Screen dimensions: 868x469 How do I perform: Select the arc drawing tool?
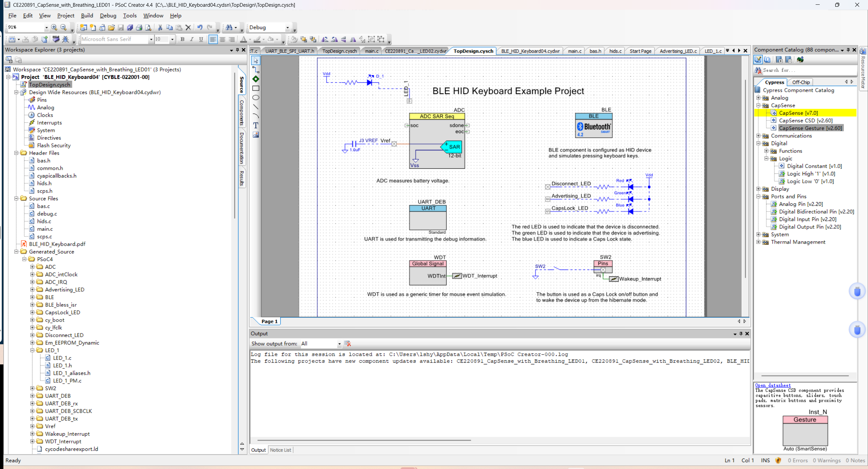(256, 116)
